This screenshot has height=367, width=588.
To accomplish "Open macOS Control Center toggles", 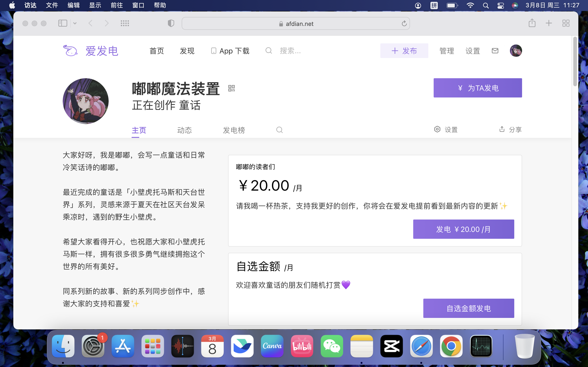I will coord(500,5).
